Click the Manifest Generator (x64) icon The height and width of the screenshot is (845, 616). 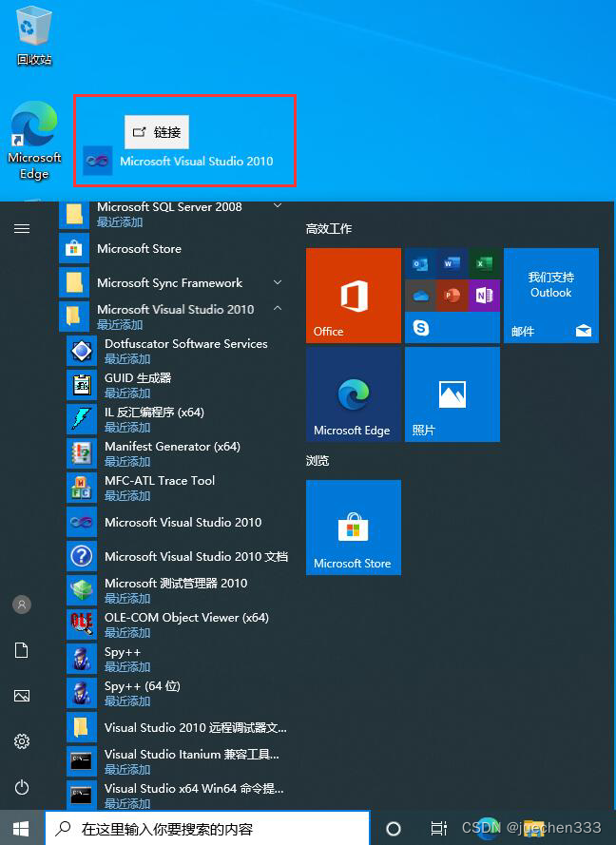coord(82,453)
